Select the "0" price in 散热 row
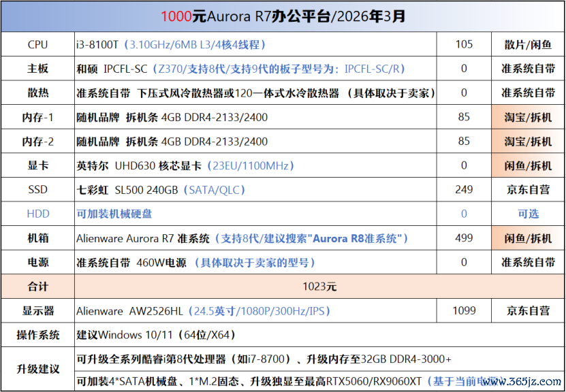The image size is (566, 392). [464, 93]
